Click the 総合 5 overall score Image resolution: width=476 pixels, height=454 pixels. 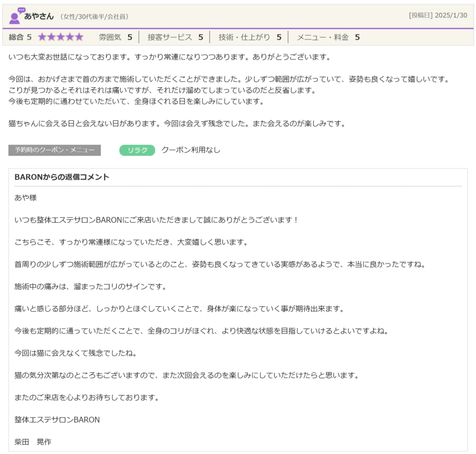[x=20, y=37]
